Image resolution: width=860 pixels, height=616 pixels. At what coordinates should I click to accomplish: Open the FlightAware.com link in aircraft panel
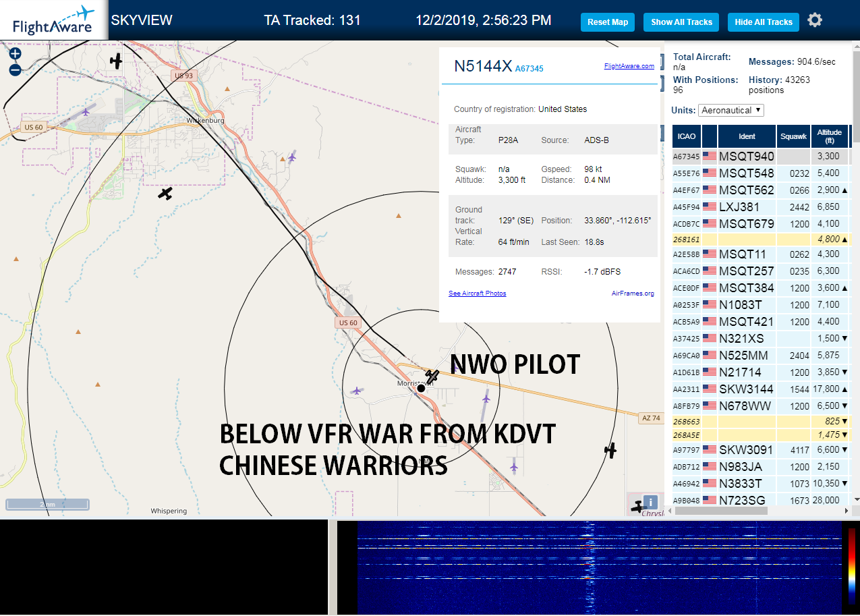[629, 66]
